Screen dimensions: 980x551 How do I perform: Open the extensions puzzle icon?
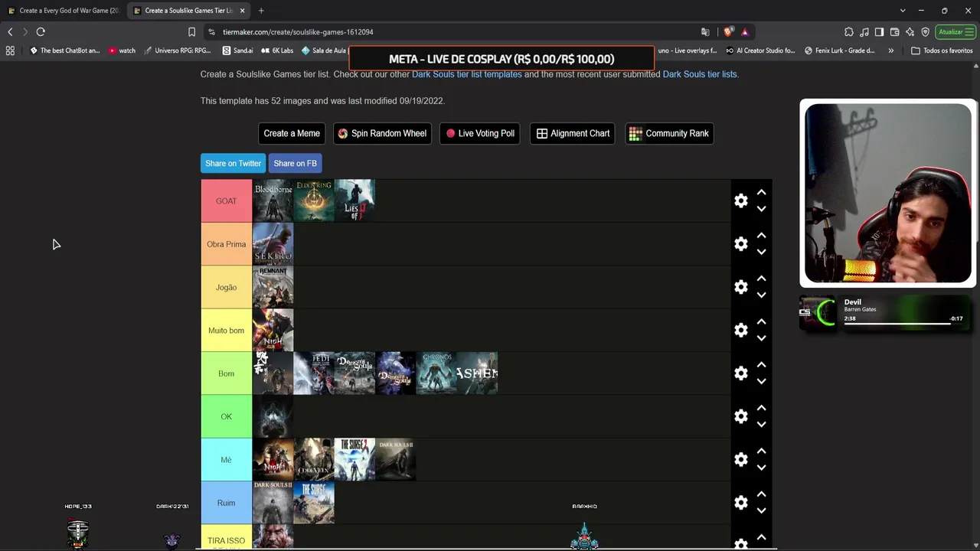[x=849, y=32]
